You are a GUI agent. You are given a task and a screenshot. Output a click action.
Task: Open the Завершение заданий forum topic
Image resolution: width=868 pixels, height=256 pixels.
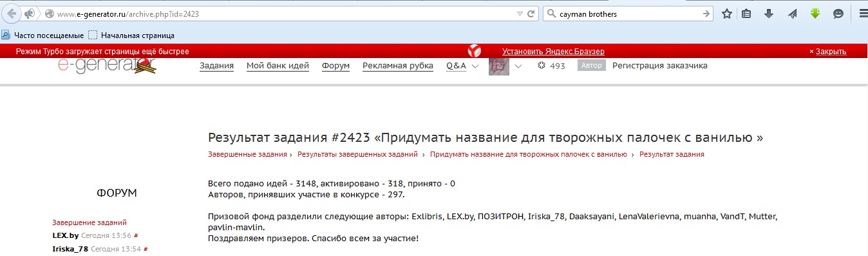(x=90, y=222)
